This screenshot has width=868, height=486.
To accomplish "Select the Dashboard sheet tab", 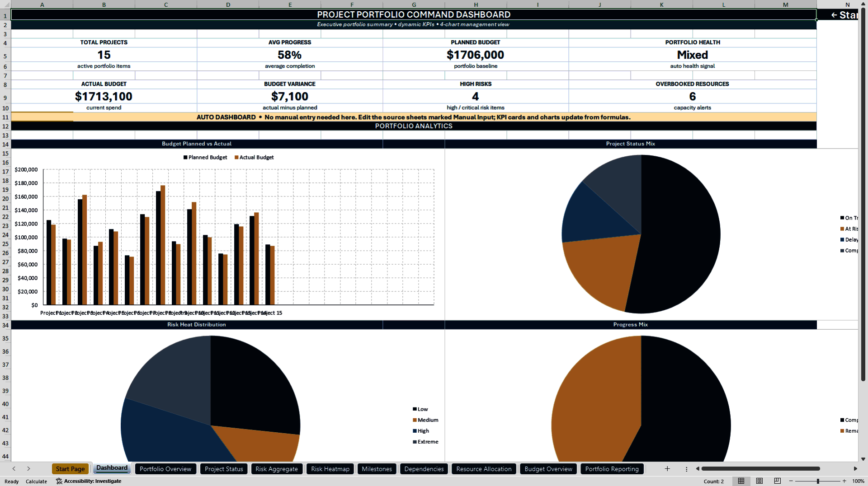I will tap(112, 468).
